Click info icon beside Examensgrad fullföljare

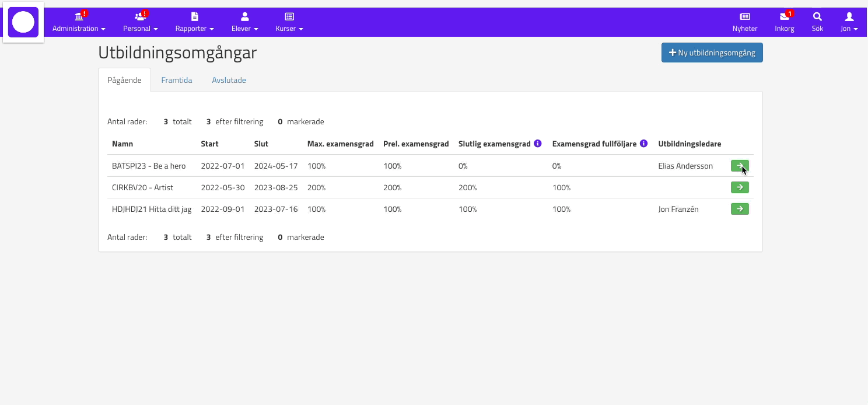coord(643,144)
